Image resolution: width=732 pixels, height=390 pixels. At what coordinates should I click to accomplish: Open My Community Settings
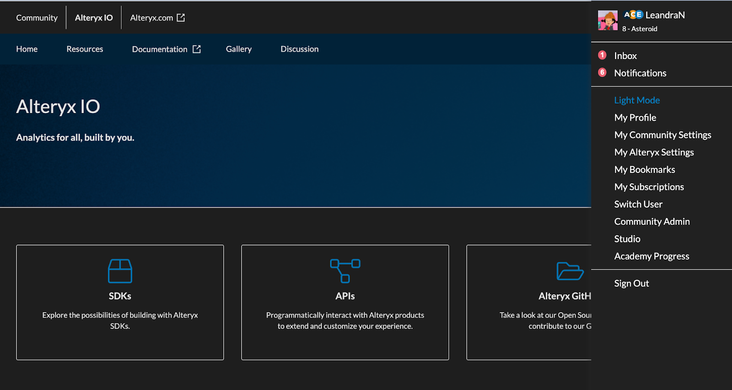(x=662, y=135)
